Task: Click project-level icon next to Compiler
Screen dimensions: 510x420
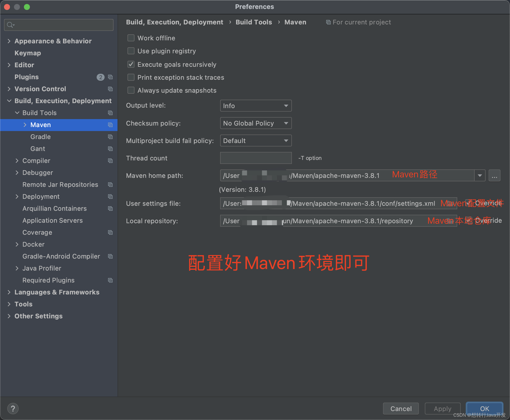Action: [110, 161]
